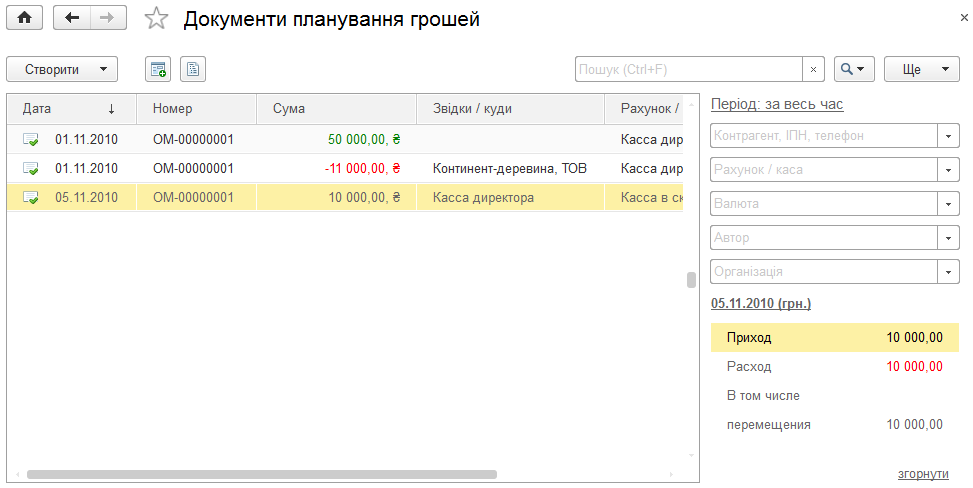973x488 pixels.
Task: Click the list scroll-up arrow
Action: [691, 104]
